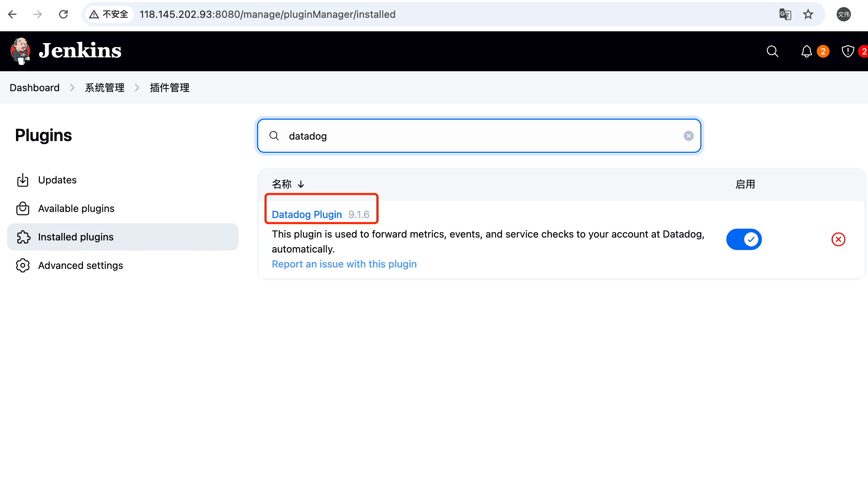The image size is (868, 478).
Task: Open the Google Translate page icon
Action: 785,14
